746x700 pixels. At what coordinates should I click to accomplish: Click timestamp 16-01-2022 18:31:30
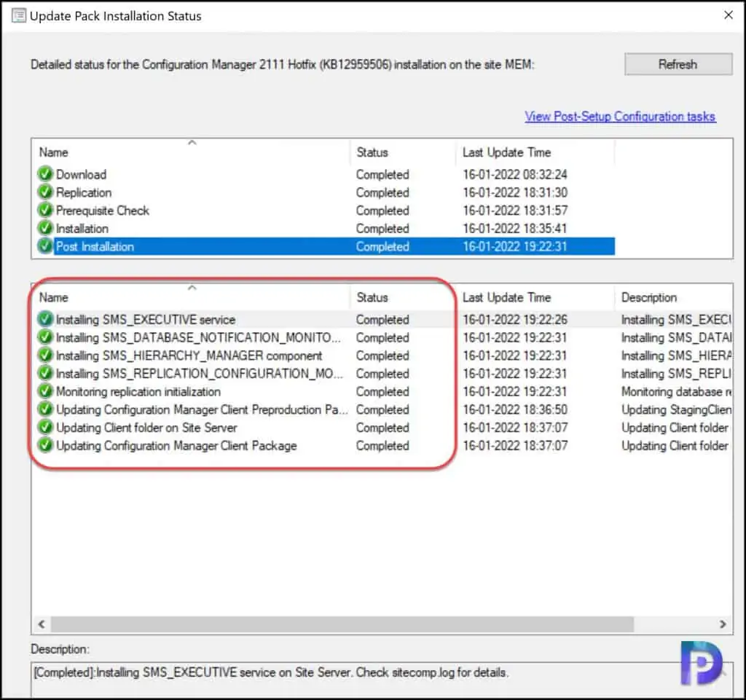tap(515, 192)
